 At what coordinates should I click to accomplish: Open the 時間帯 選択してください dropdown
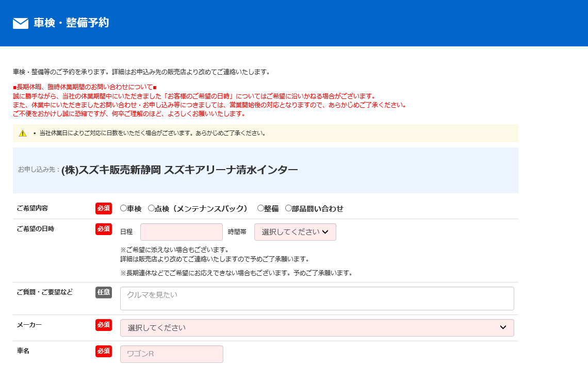[295, 232]
